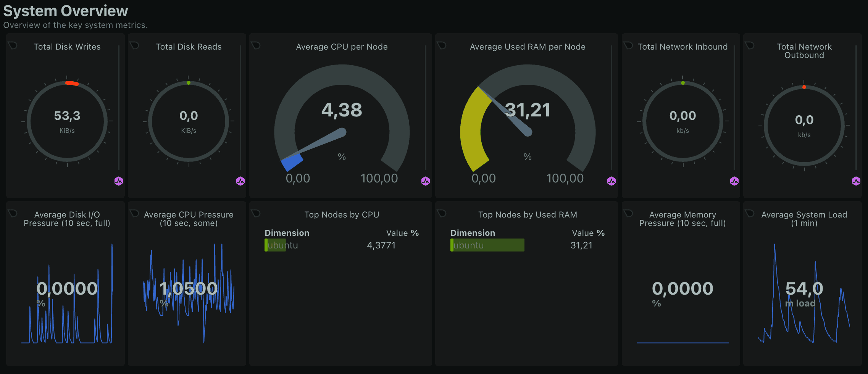Screen dimensions: 868x374
Task: Open the anomaly rate hexagon icon on Total Disk Writes
Action: pos(119,181)
